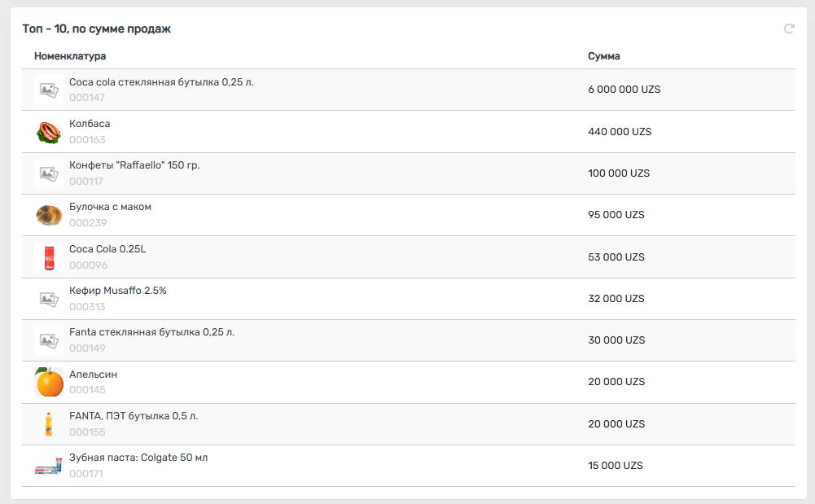Open the Колбаса product name
815x504 pixels.
(x=90, y=124)
